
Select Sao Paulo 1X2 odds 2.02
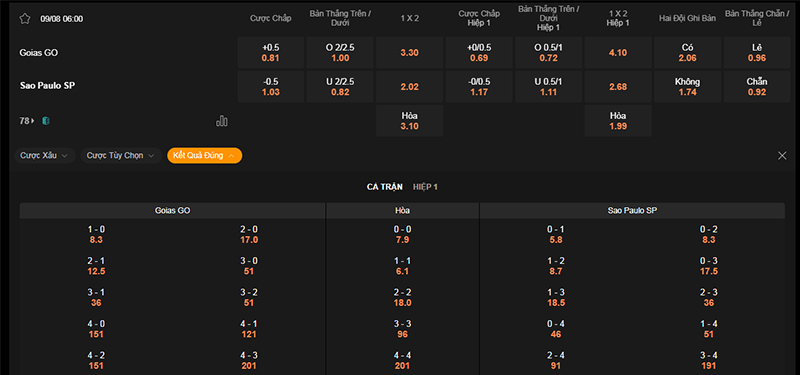(x=410, y=87)
